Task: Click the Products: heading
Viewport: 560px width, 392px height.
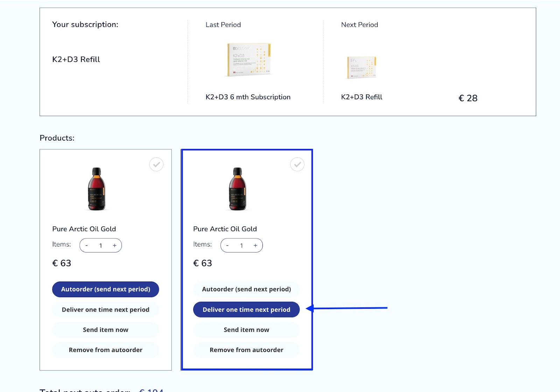Action: [57, 138]
